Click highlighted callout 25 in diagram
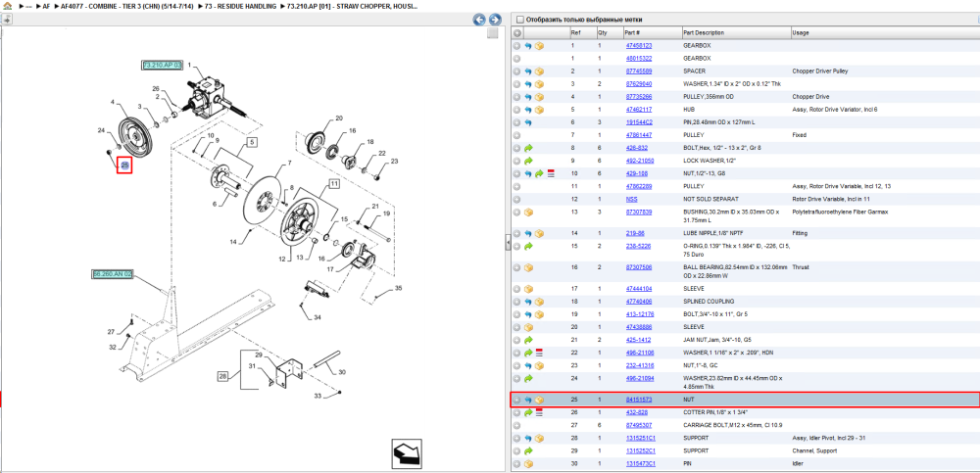Viewport: 980px width, 473px height. coord(125,165)
